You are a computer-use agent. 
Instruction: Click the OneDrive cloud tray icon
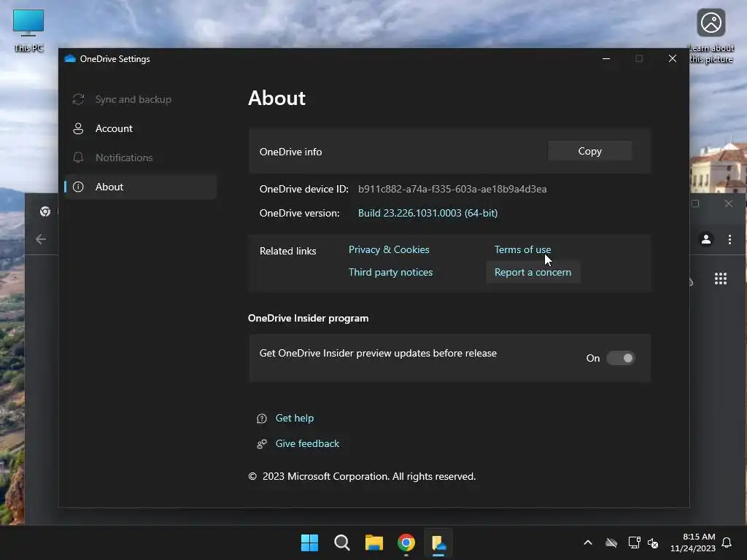point(611,542)
